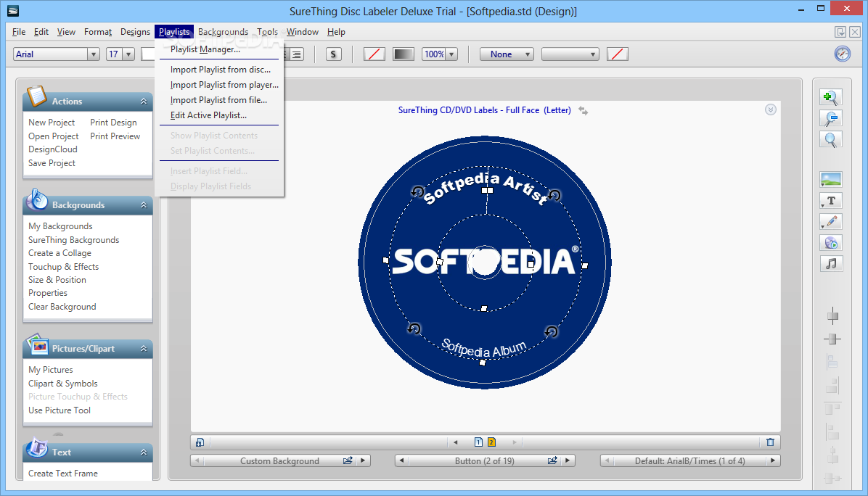Open the 100% opacity dropdown
Image resolution: width=868 pixels, height=496 pixels.
[x=451, y=54]
